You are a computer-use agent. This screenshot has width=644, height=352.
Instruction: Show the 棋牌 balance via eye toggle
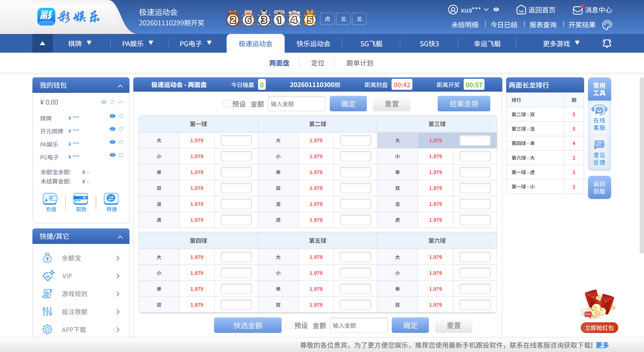pyautogui.click(x=112, y=116)
